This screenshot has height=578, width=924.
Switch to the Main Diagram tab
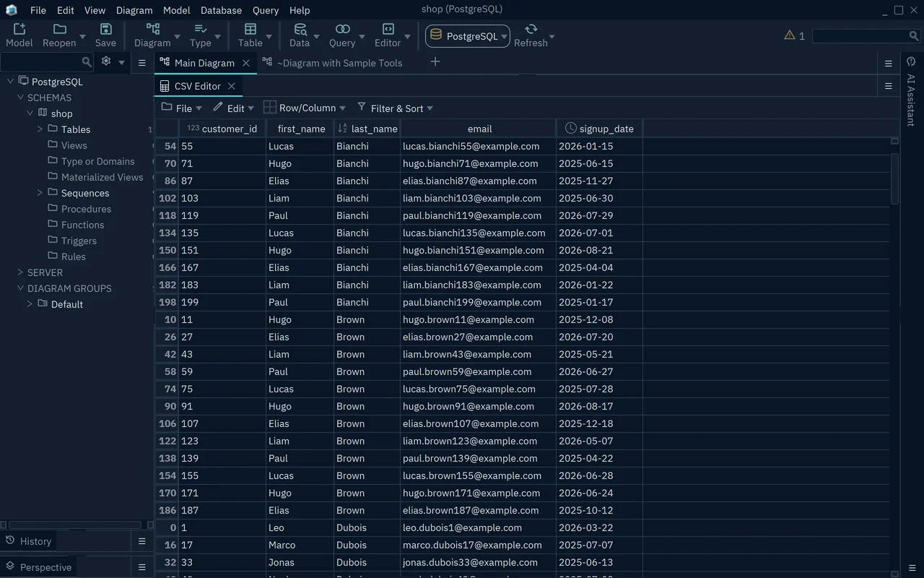click(204, 63)
